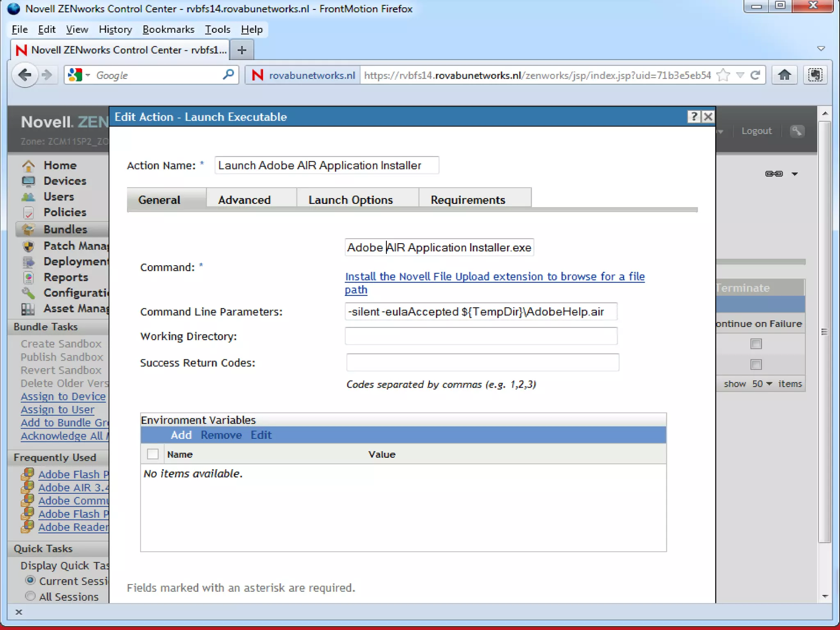Click the Asset Management building icon

[28, 308]
